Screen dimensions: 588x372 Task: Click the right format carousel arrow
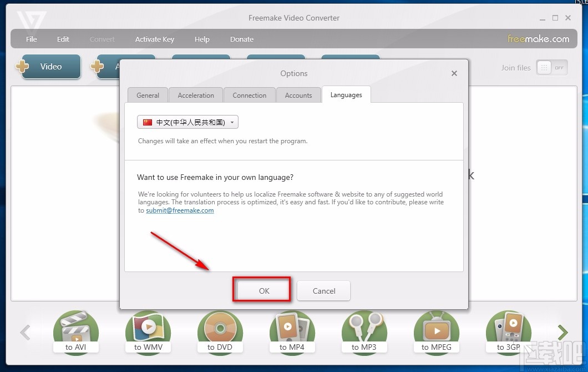(x=562, y=332)
